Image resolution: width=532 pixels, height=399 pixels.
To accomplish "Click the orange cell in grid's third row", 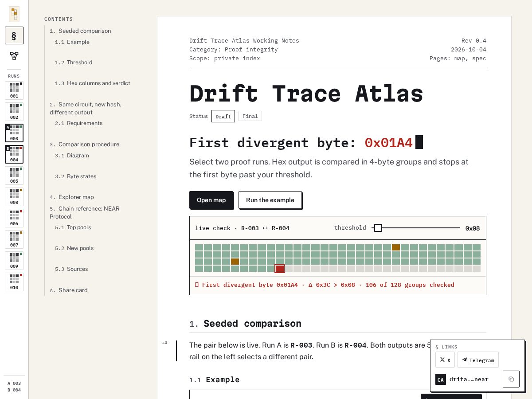I will 235,262.
